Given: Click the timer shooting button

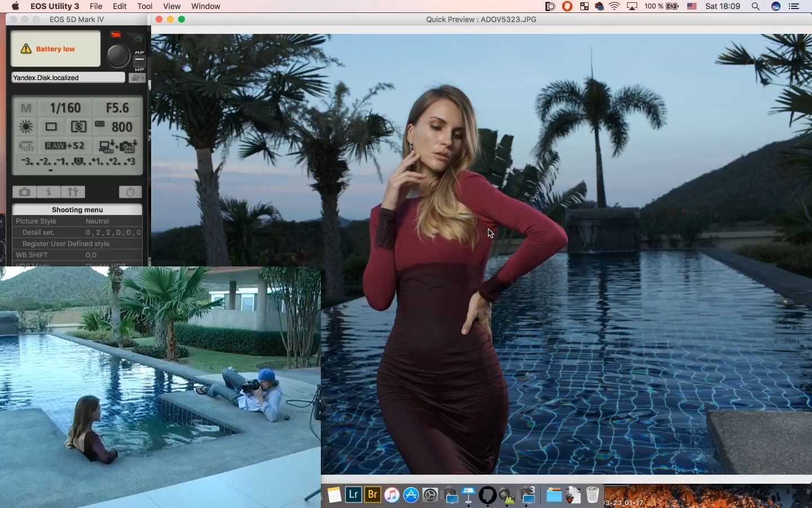Looking at the screenshot, I should pyautogui.click(x=130, y=192).
